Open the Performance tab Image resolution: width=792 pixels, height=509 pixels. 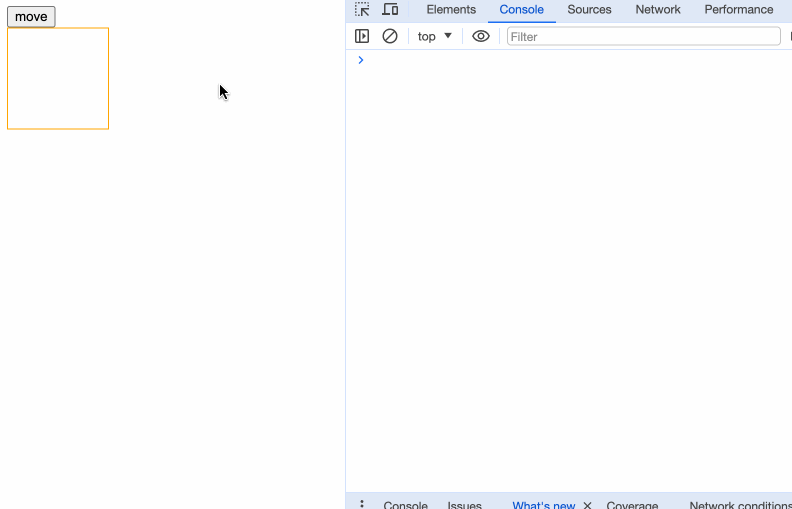[x=738, y=10]
